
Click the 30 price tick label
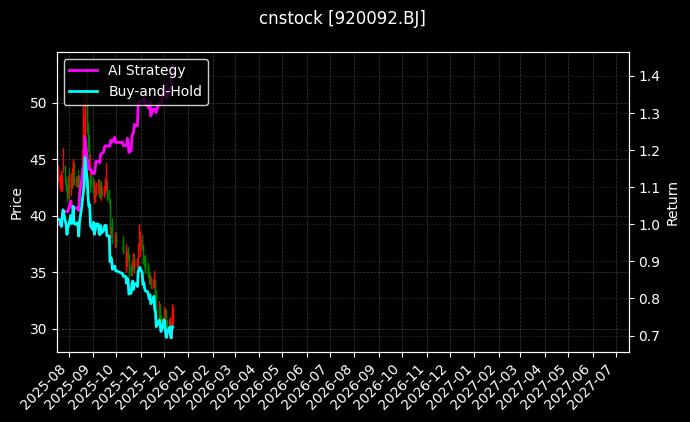point(40,329)
